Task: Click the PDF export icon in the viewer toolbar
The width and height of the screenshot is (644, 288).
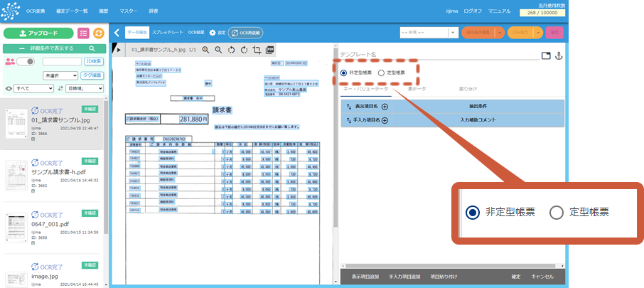Action: click(270, 50)
